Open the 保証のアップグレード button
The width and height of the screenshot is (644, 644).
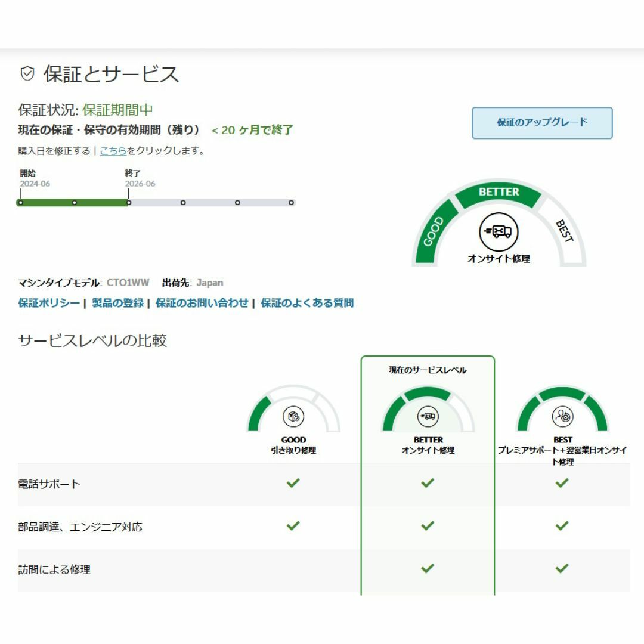coord(542,123)
